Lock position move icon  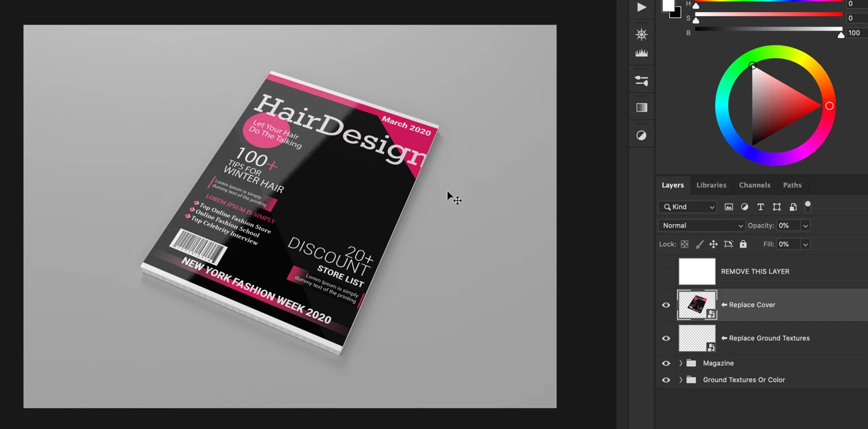(x=713, y=244)
